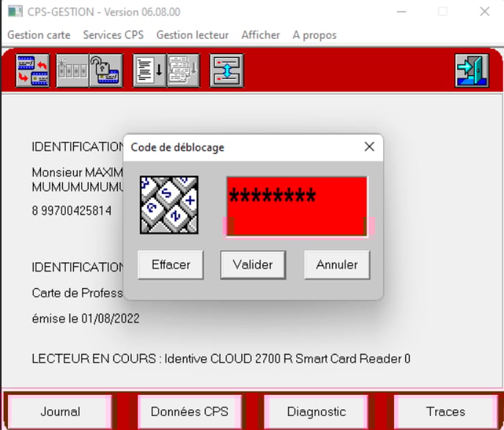
Task: Select the PIN code digits toolbar icon
Action: tap(73, 70)
